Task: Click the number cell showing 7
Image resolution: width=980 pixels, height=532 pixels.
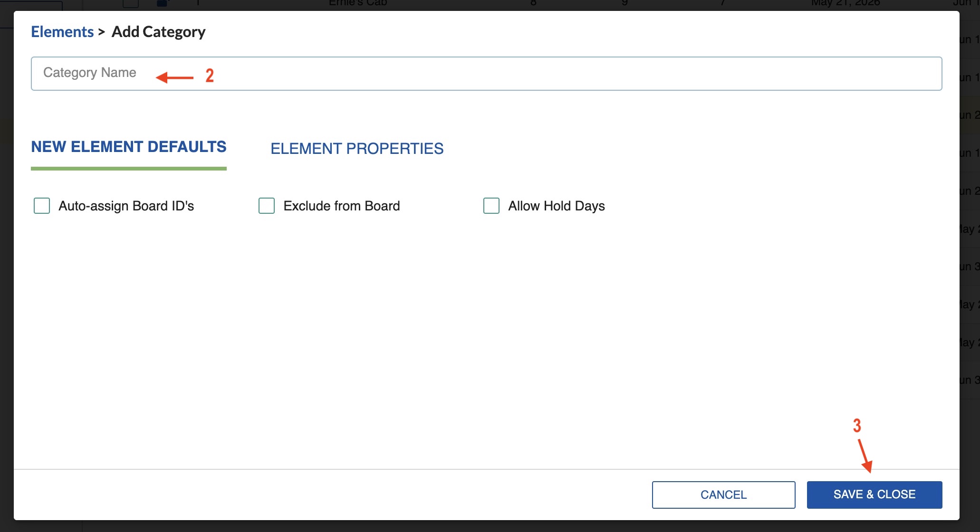Action: click(x=722, y=2)
